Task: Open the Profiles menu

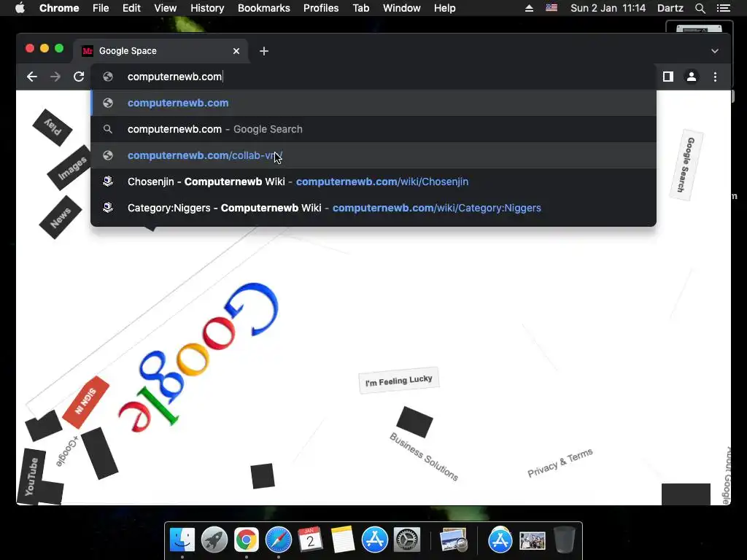Action: pos(321,8)
